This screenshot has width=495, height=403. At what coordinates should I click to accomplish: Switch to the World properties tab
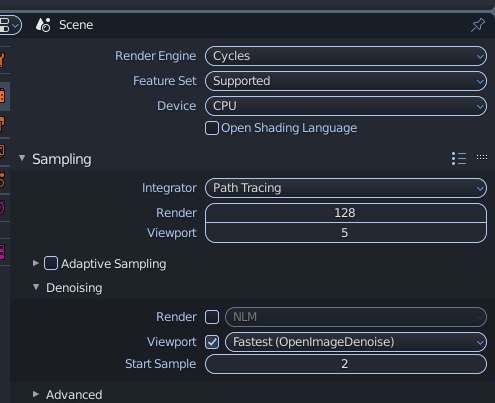tap(3, 208)
